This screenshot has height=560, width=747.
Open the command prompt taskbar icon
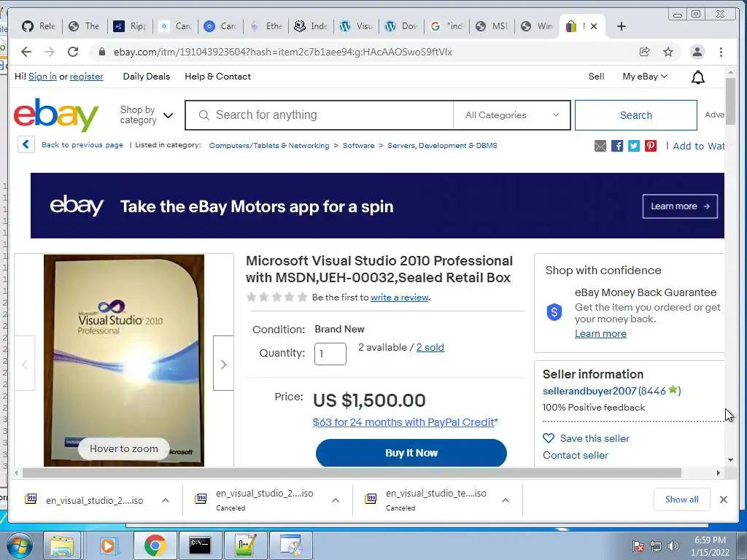(200, 545)
